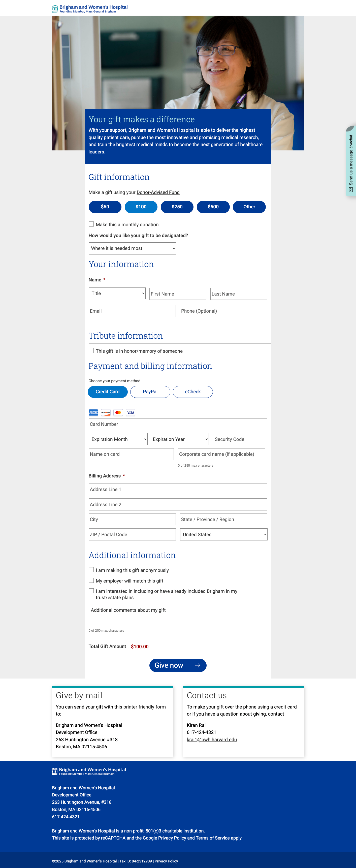Expand the Title dropdown
This screenshot has width=356, height=868.
117,294
